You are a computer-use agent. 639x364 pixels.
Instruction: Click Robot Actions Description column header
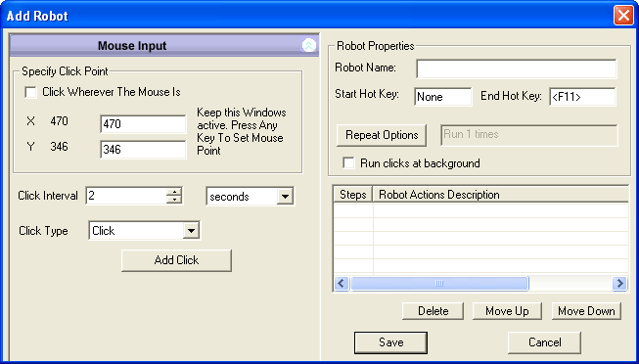click(501, 195)
